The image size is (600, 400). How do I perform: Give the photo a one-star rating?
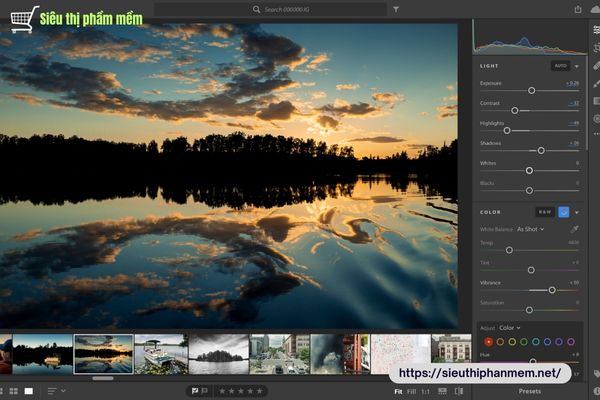pos(222,391)
